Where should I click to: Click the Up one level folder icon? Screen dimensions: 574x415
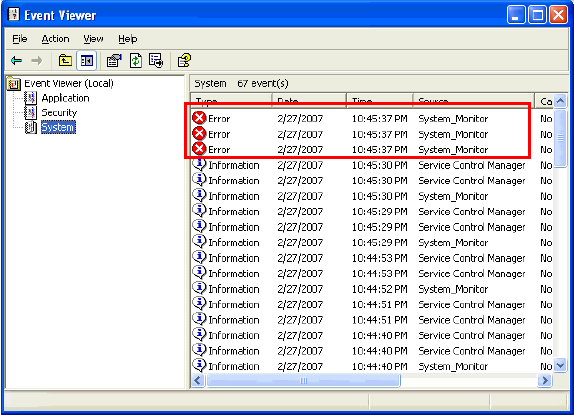tap(65, 60)
